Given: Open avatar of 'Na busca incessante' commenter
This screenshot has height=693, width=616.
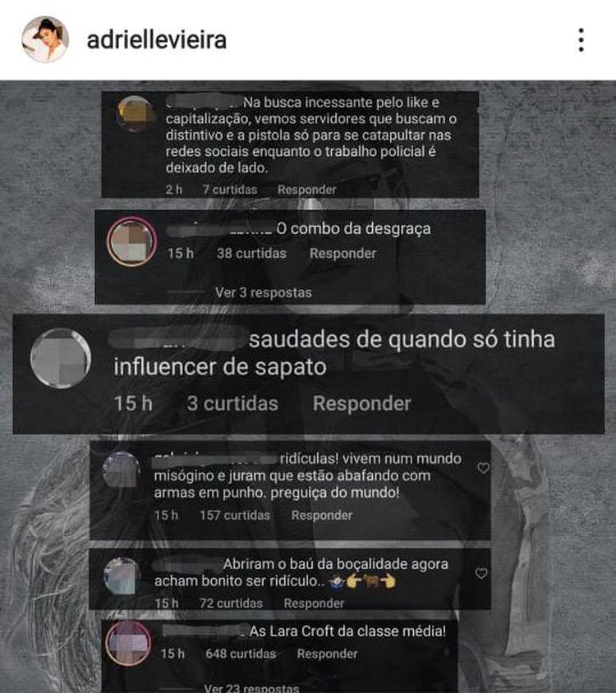Looking at the screenshot, I should pos(136,113).
